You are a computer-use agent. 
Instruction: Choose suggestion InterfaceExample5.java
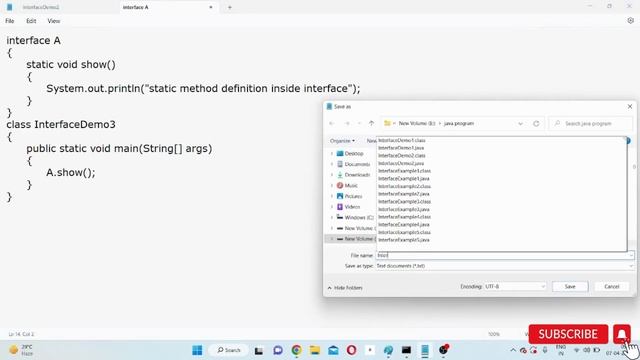404,240
